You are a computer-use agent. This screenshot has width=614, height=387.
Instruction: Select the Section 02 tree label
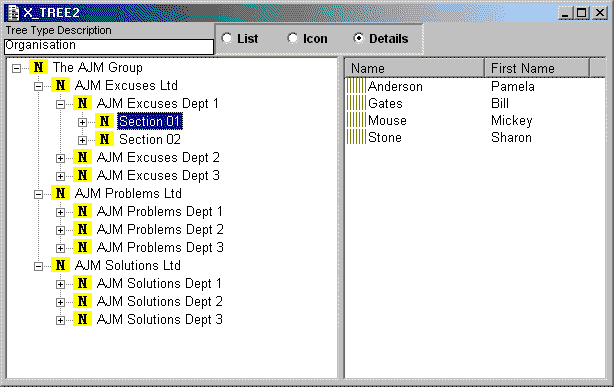pyautogui.click(x=150, y=139)
